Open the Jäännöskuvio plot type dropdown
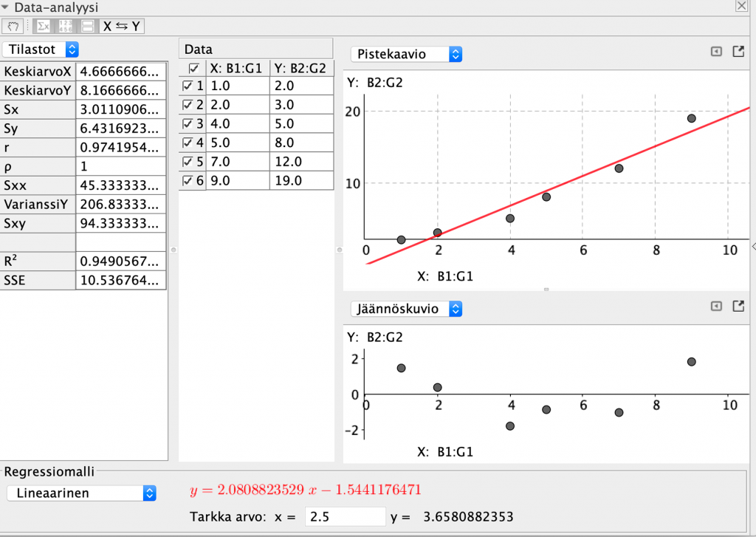 [407, 309]
